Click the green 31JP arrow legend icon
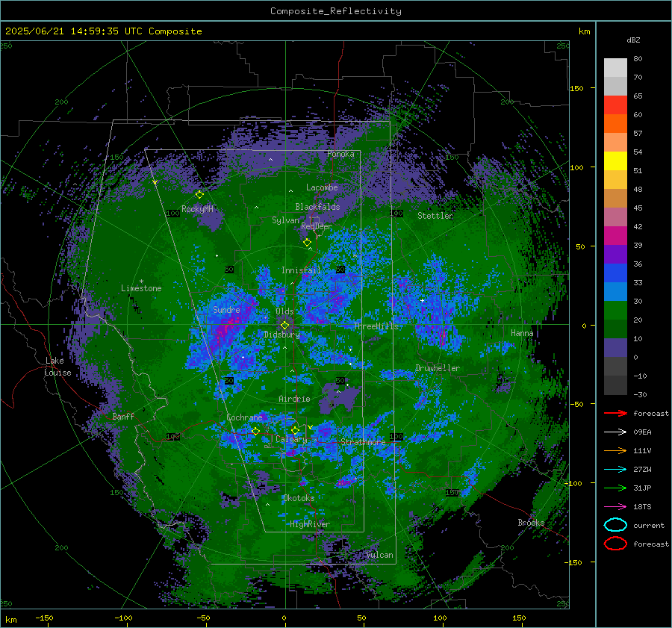 coord(615,488)
